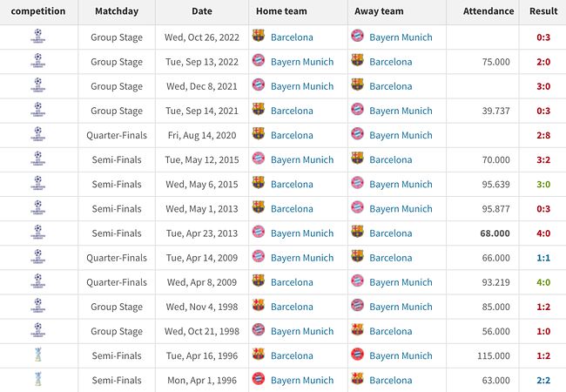Open Bayern Munich home link for Dec 8, 2021

[302, 86]
